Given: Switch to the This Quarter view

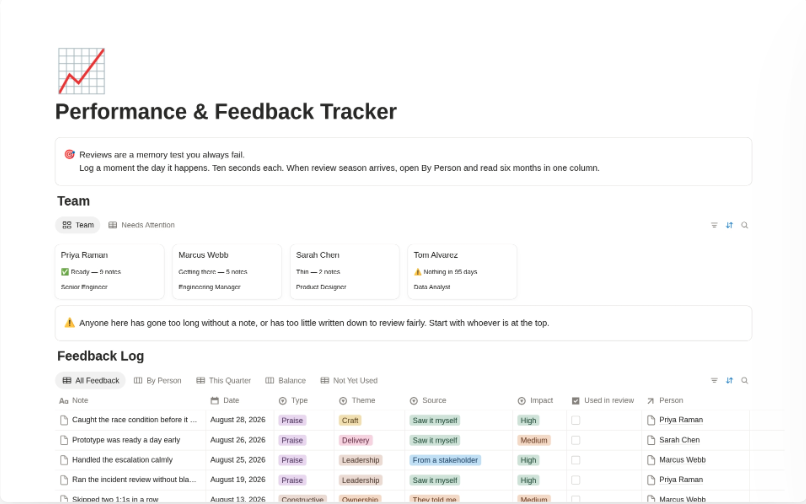Looking at the screenshot, I should (224, 381).
